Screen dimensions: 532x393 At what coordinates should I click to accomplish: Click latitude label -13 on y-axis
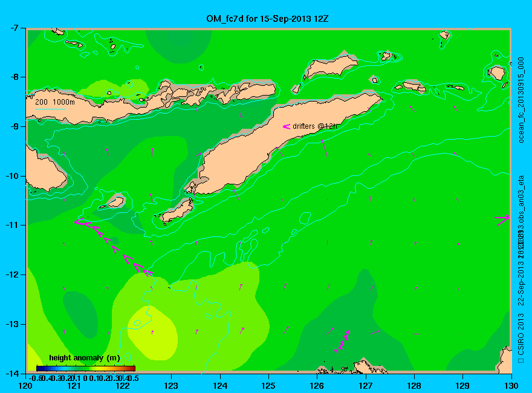pos(13,323)
